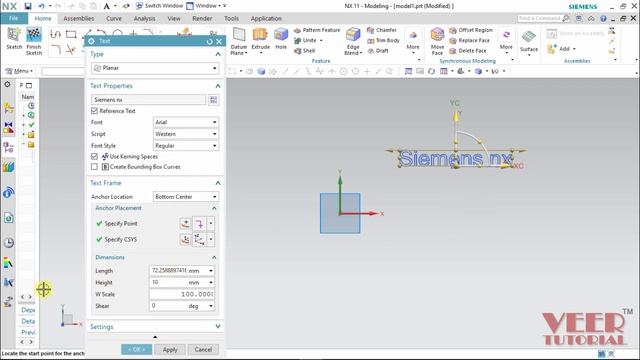Image resolution: width=640 pixels, height=360 pixels.
Task: Enable Create Bounding Box Curves checkbox
Action: point(94,167)
